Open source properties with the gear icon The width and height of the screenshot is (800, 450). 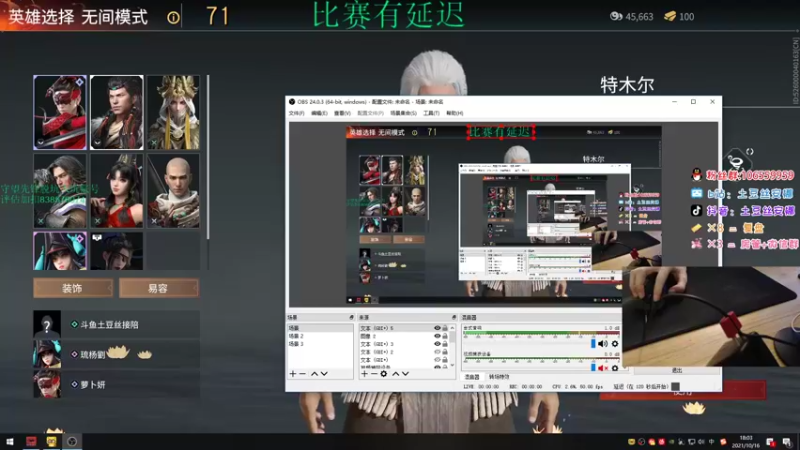[384, 374]
